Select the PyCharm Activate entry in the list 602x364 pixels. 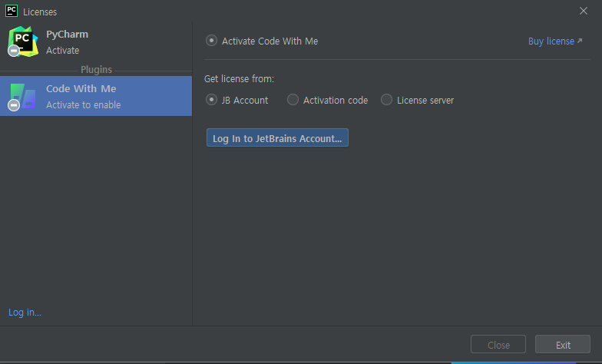(96, 41)
